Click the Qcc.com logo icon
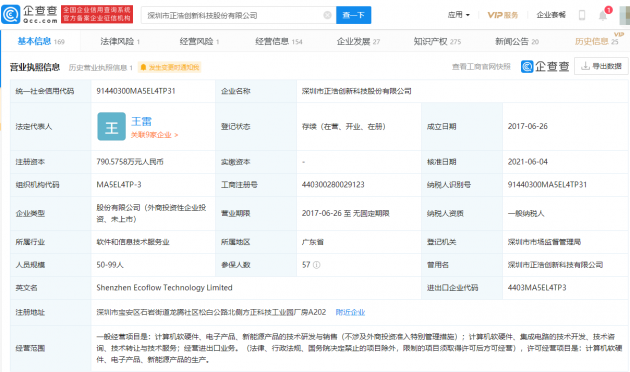The image size is (630, 372). pos(11,14)
